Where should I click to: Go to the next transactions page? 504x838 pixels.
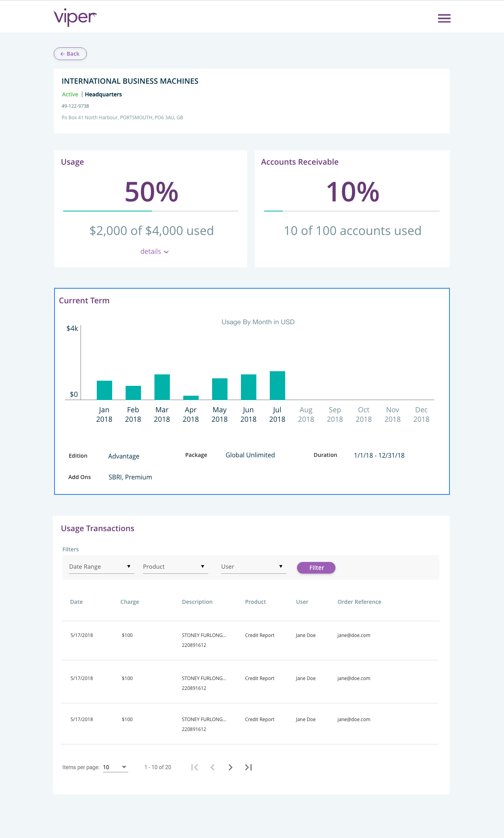pyautogui.click(x=230, y=767)
